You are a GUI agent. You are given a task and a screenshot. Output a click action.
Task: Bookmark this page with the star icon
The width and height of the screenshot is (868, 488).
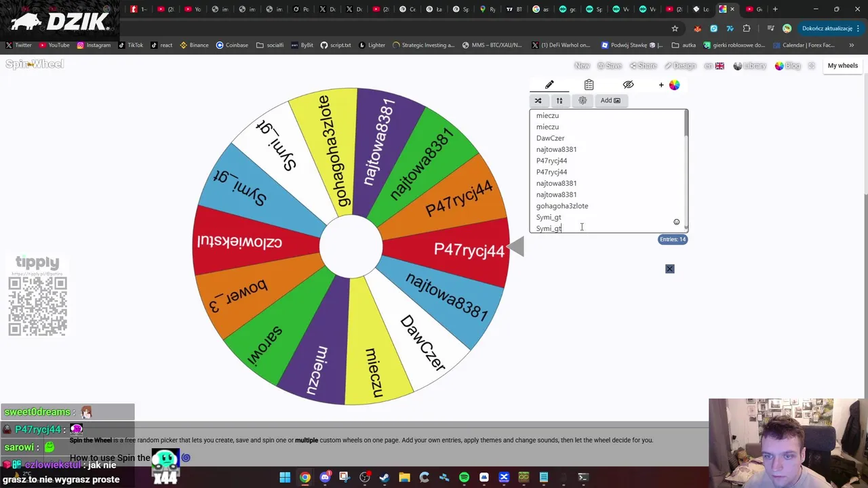coord(675,28)
